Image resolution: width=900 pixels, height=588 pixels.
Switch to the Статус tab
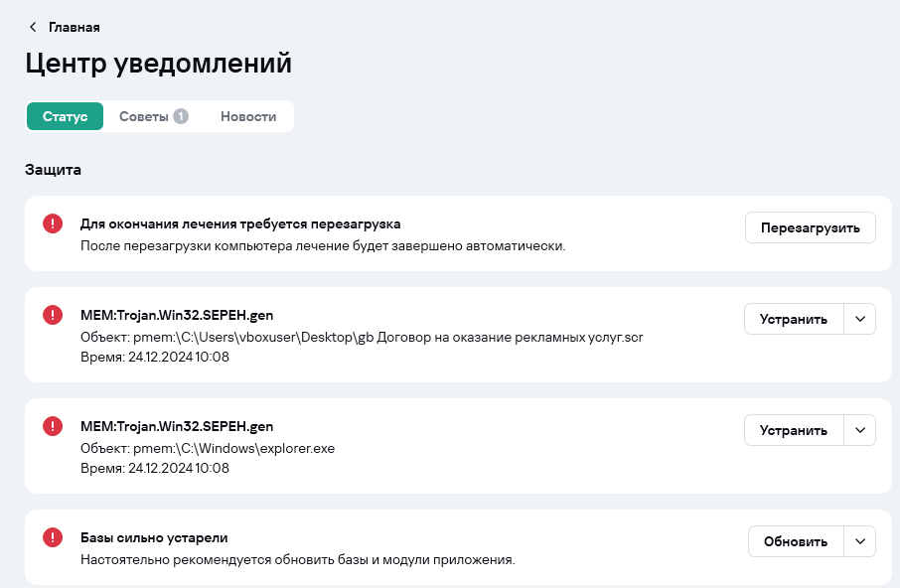coord(66,116)
